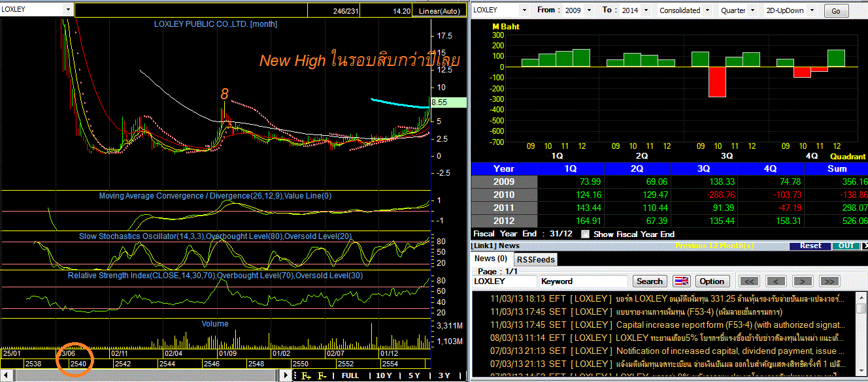The image size is (868, 382).
Task: Click the 2Q column header
Action: coord(637,168)
